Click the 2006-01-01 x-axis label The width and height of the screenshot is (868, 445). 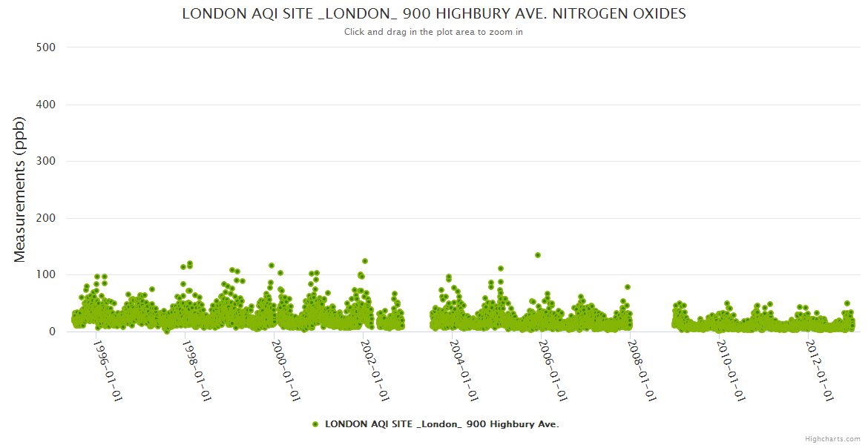[x=553, y=371]
